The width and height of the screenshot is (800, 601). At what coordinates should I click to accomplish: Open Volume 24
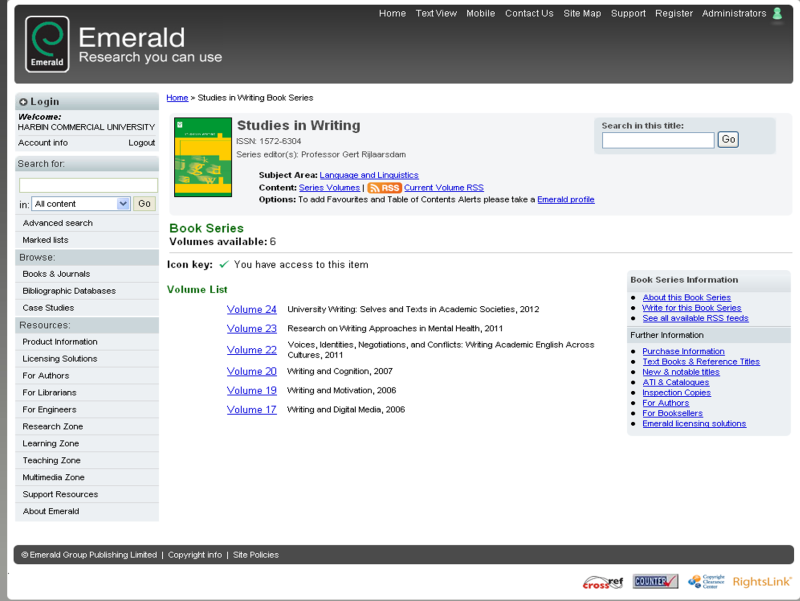[x=252, y=309]
